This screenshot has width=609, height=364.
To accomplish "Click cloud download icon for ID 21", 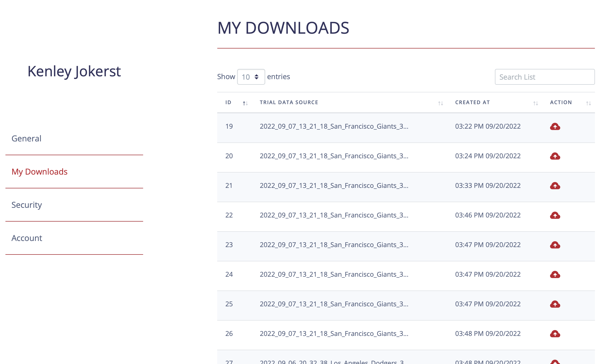I will coord(555,186).
